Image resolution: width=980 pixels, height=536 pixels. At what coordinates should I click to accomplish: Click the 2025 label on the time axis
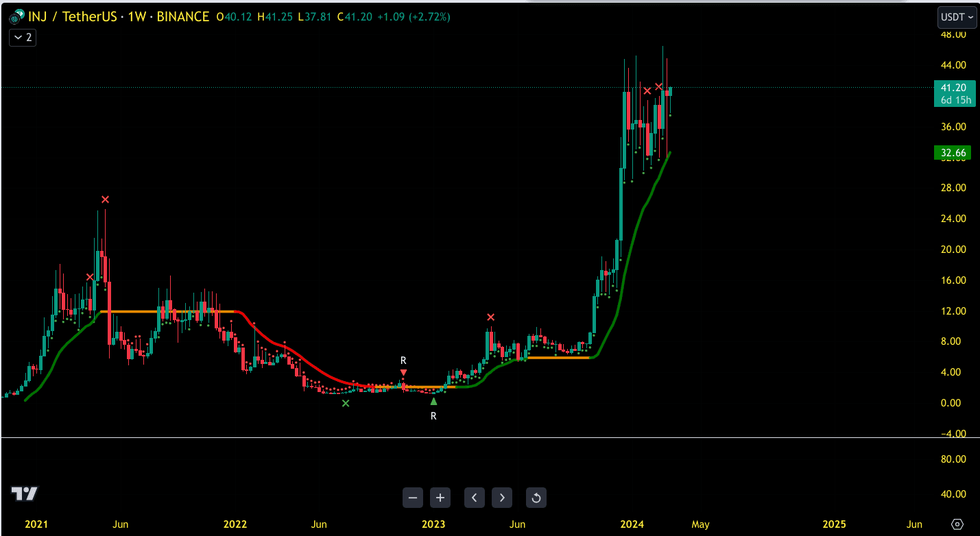click(x=834, y=524)
